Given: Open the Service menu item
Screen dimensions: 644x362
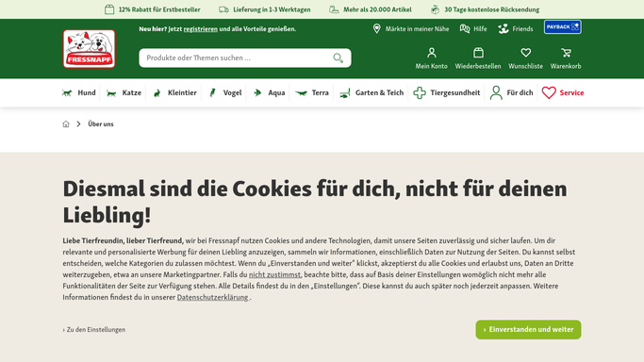Looking at the screenshot, I should tap(563, 92).
